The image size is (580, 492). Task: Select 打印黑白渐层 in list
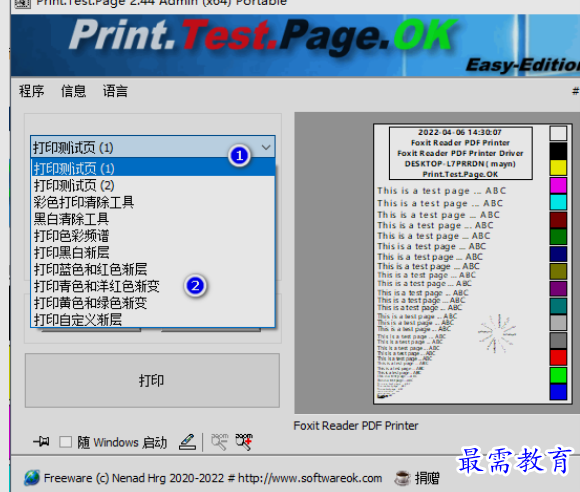pos(153,253)
